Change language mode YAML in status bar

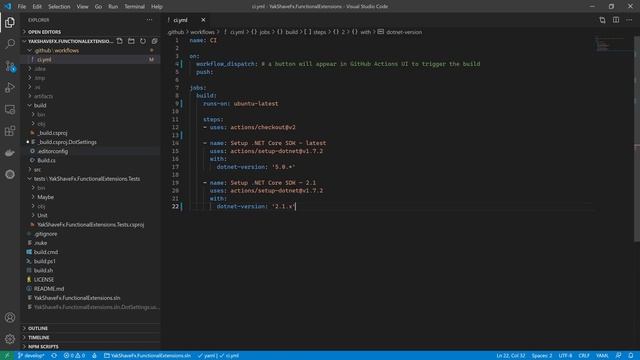(x=602, y=356)
